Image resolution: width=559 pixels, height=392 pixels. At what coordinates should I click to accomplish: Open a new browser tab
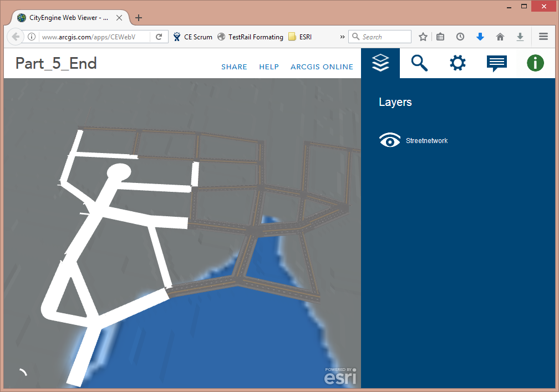[x=139, y=18]
